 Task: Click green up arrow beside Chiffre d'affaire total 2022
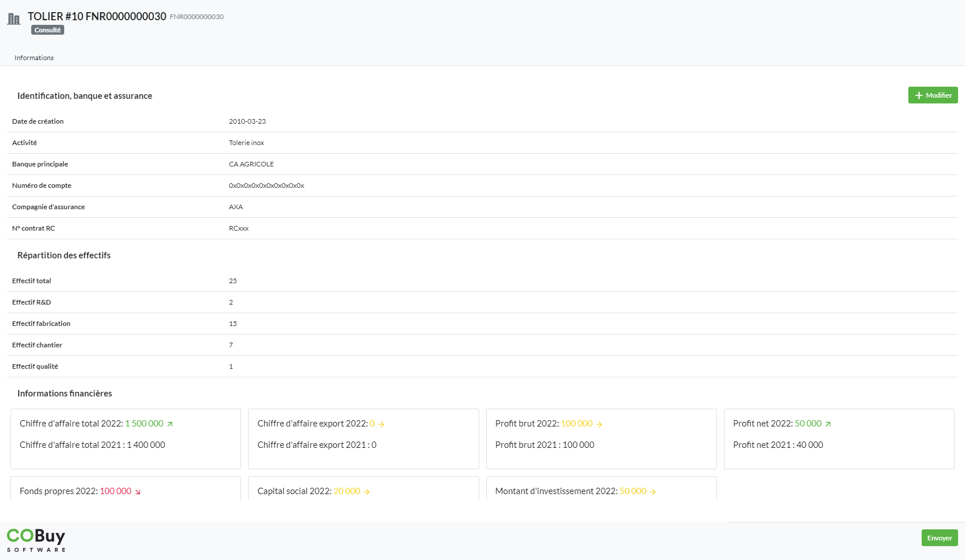170,424
